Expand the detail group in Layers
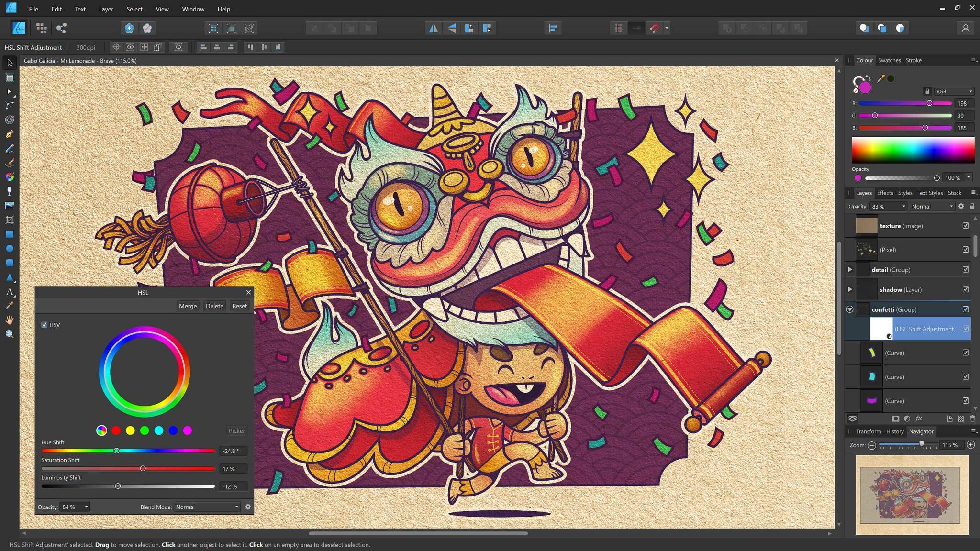Screen dimensions: 980x551 click(850, 269)
